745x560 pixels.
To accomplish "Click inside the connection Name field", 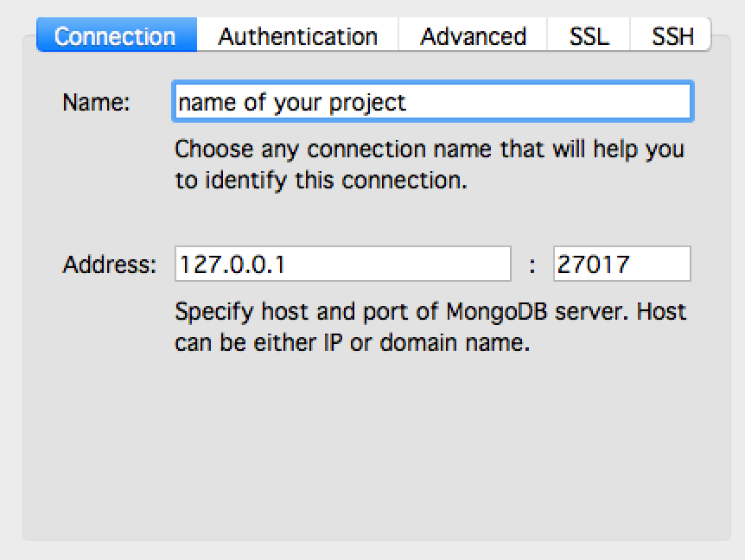I will (x=432, y=101).
